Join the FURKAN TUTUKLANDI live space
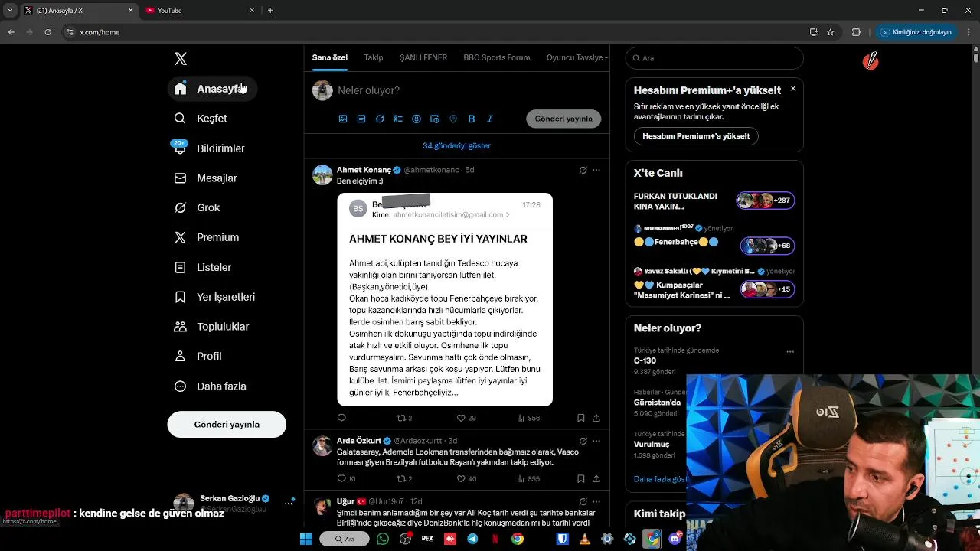The width and height of the screenshot is (980, 551). (x=714, y=201)
